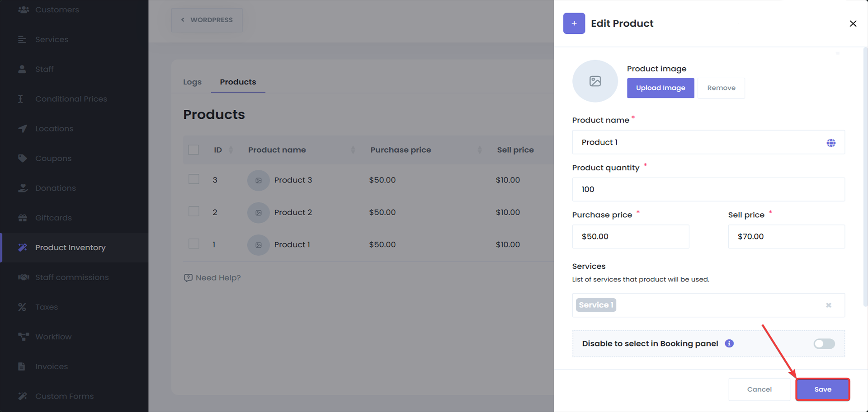868x412 pixels.
Task: Close the Edit Product panel
Action: (853, 23)
